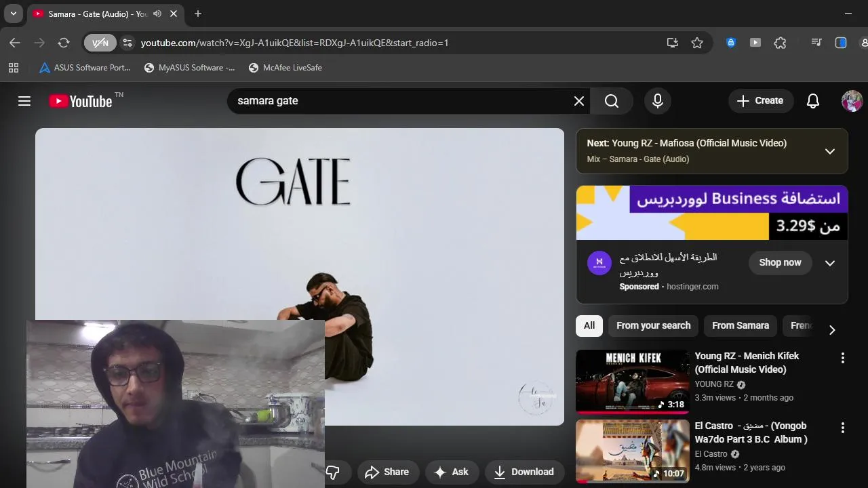Viewport: 868px width, 488px height.
Task: Run search with magnifier button
Action: 612,101
